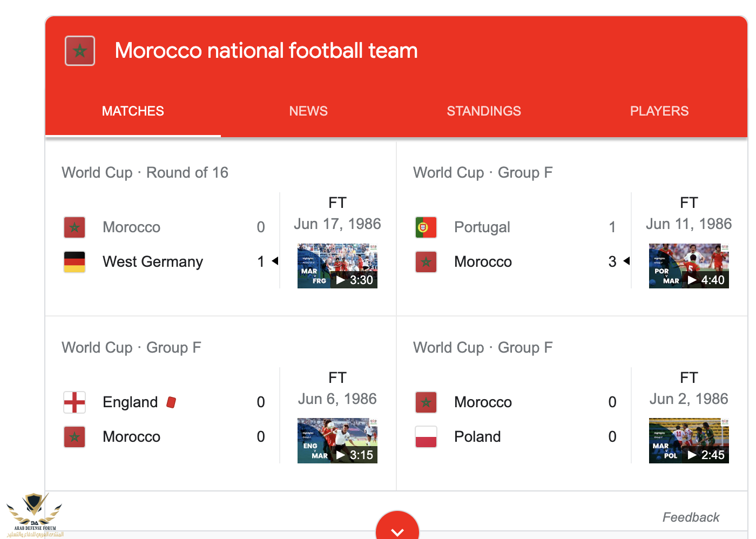756x539 pixels.
Task: Switch to the NEWS tab
Action: (x=308, y=111)
